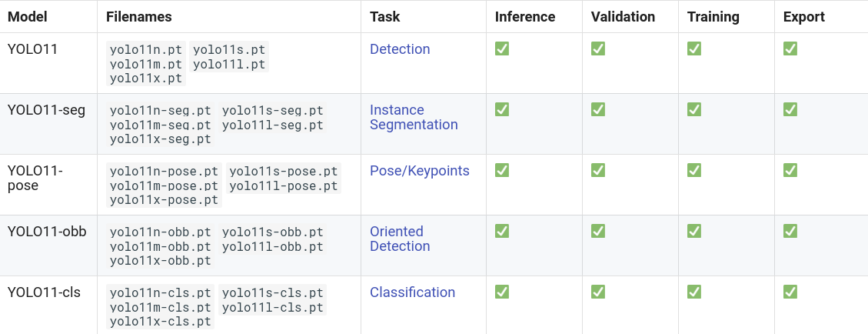Click YOLO11-pose Training green checkmark
The image size is (868, 334).
click(694, 170)
